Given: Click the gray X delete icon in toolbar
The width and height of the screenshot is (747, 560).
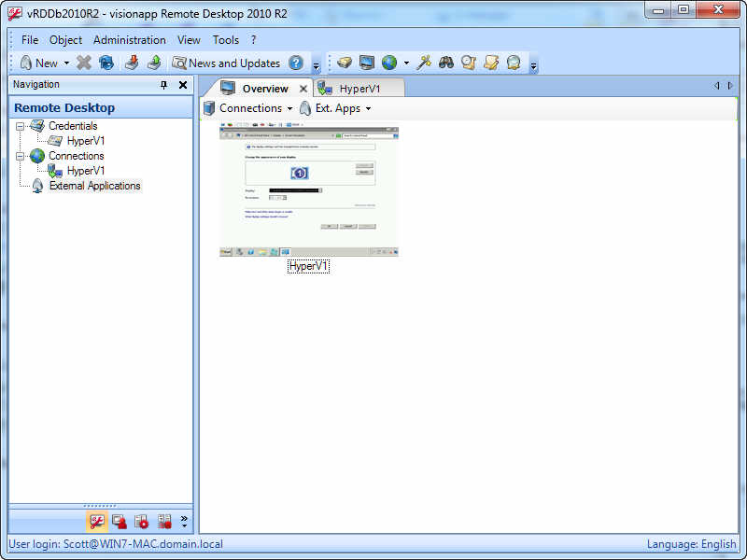Looking at the screenshot, I should [x=84, y=63].
